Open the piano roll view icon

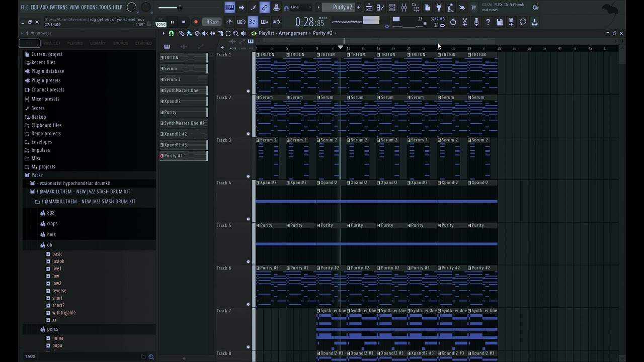coord(380,8)
